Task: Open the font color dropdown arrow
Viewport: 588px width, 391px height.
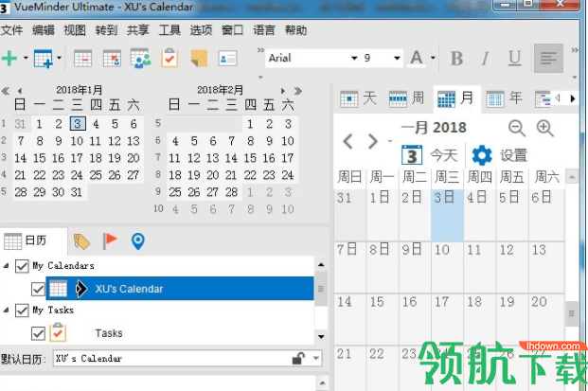Action: 433,58
